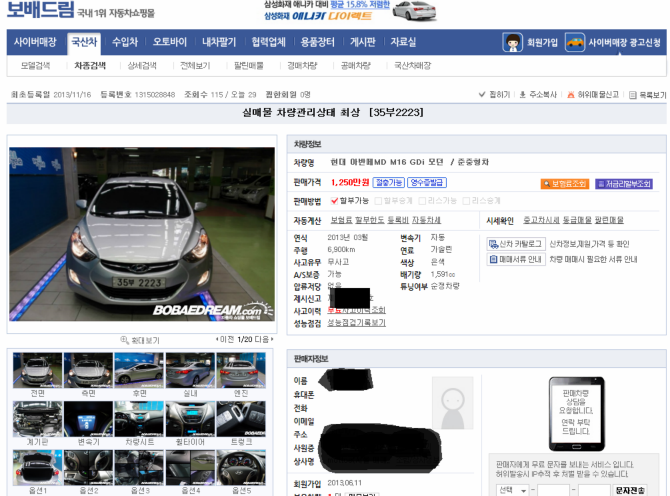
Task: Click the 찜하기 checkmark icon
Action: tap(482, 94)
